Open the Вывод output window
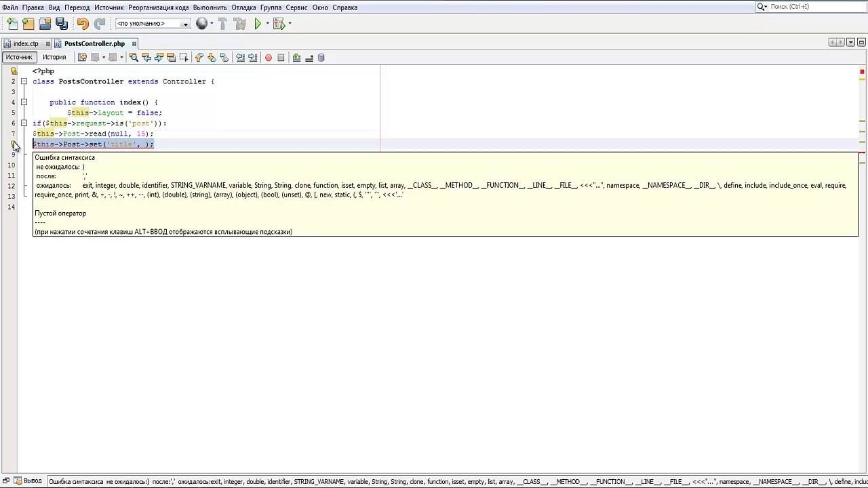 (x=27, y=481)
